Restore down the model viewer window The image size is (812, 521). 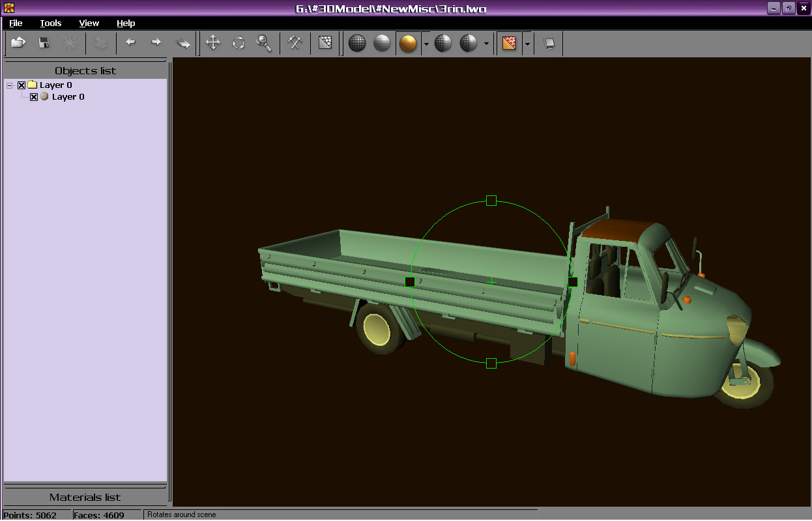click(789, 8)
